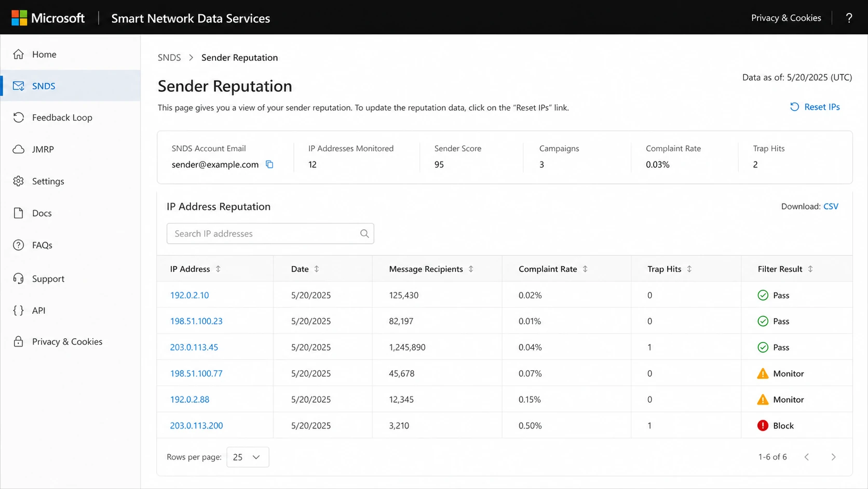The image size is (868, 489).
Task: Click the Settings gear icon
Action: pos(19,181)
